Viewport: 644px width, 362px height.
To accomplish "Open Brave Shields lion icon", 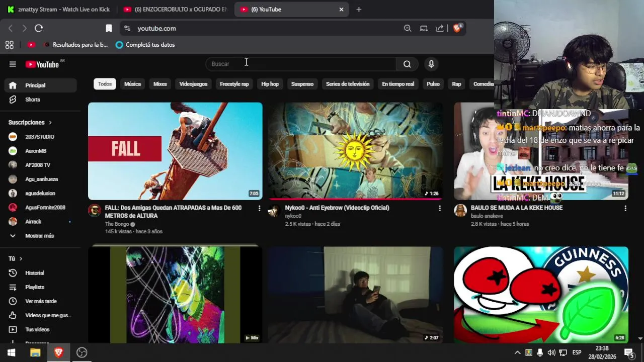I will [457, 28].
